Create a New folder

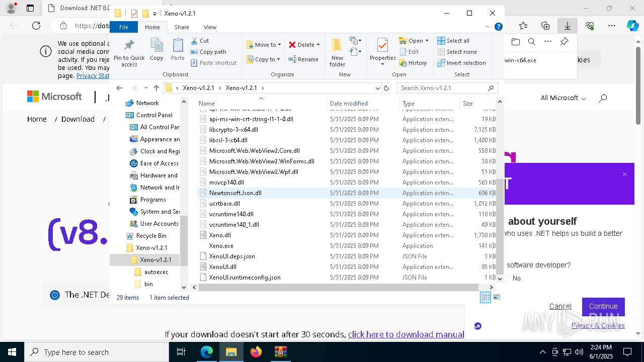coord(337,52)
